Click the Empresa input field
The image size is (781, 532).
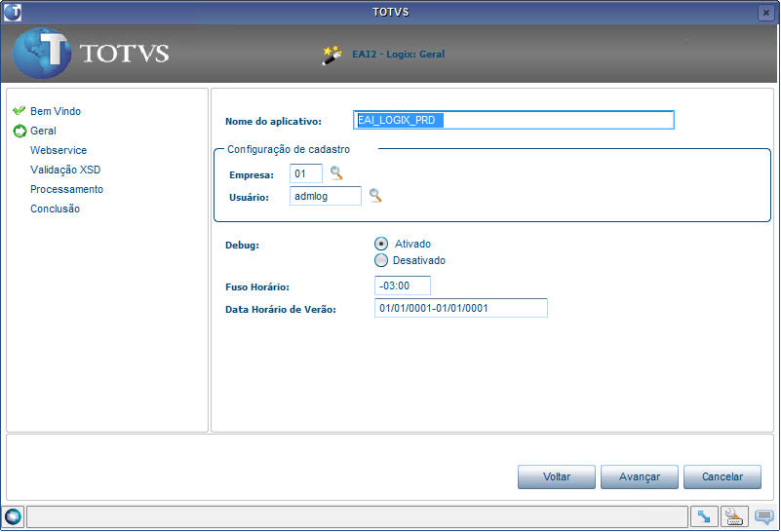(x=306, y=173)
